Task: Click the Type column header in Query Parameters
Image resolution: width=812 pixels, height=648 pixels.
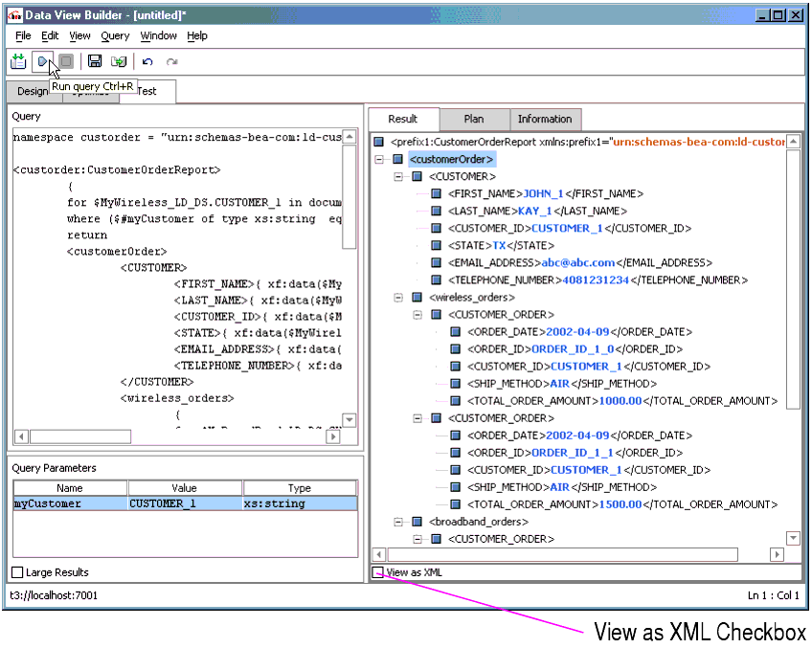Action: click(300, 488)
